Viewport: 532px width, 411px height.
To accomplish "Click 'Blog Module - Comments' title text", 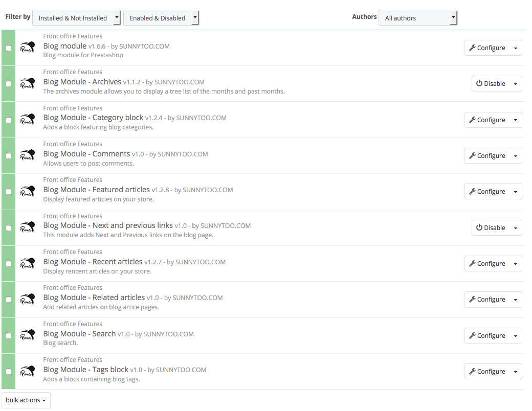I will click(x=86, y=154).
